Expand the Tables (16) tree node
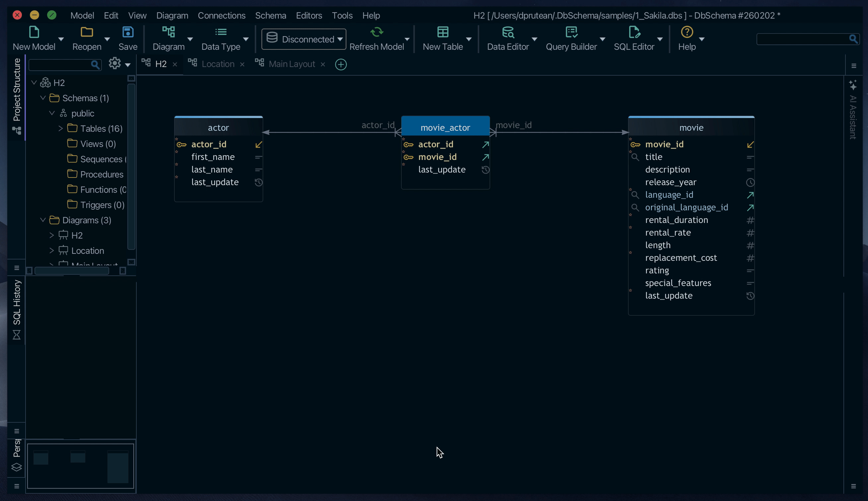This screenshot has width=868, height=501. (60, 128)
